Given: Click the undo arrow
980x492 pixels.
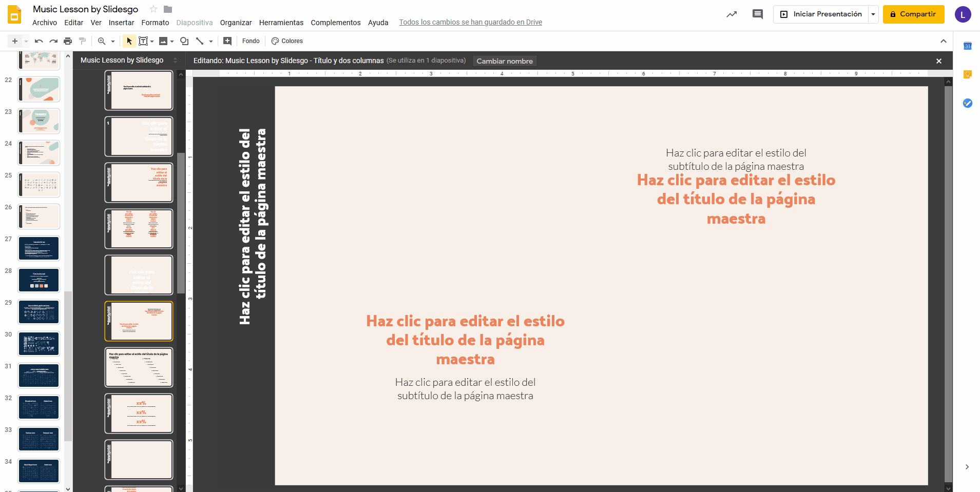Looking at the screenshot, I should [x=39, y=41].
